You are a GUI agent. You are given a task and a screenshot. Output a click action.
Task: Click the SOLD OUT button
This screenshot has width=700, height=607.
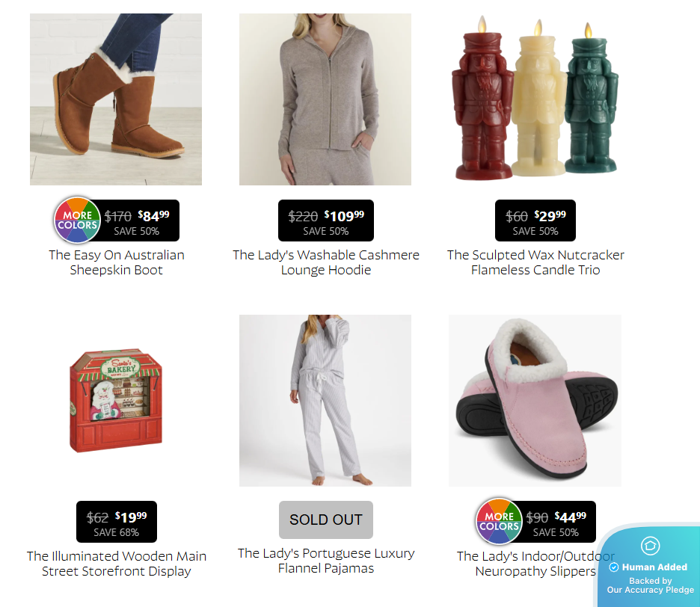pyautogui.click(x=326, y=520)
